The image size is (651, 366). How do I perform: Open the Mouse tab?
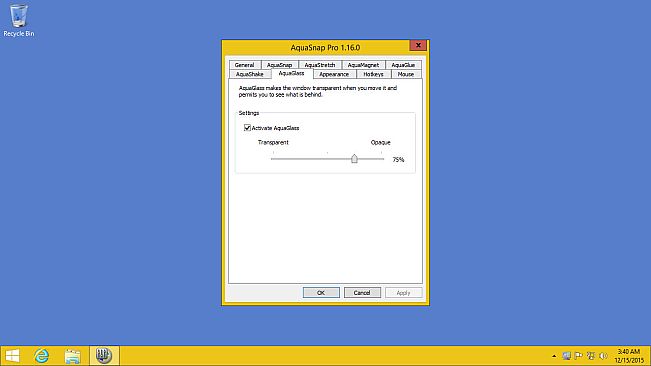pos(406,74)
